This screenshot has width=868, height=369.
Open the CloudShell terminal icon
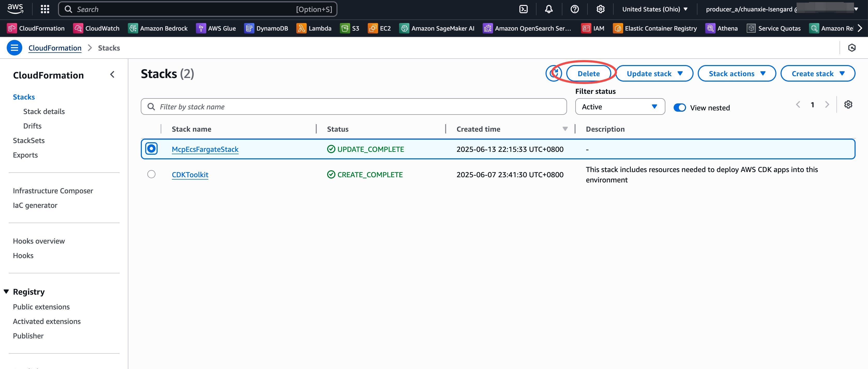point(523,9)
